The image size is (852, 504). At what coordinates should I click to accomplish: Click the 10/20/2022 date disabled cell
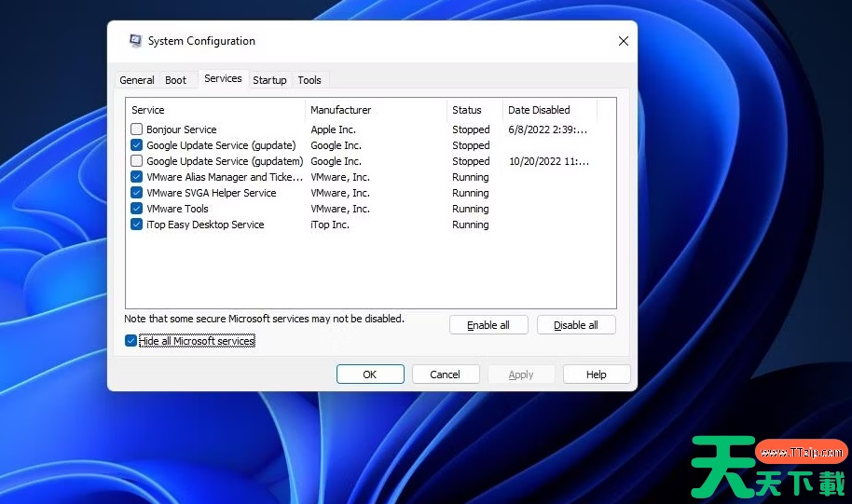click(549, 161)
